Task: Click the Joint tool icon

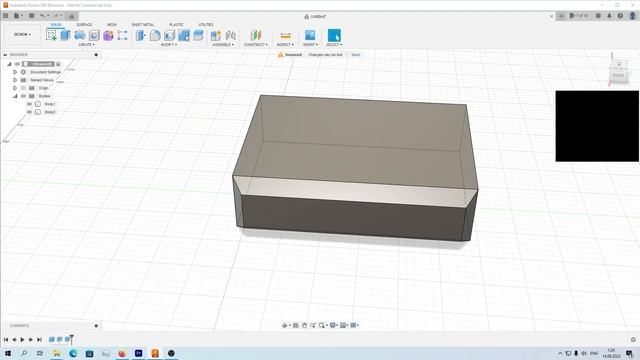Action: tap(231, 35)
